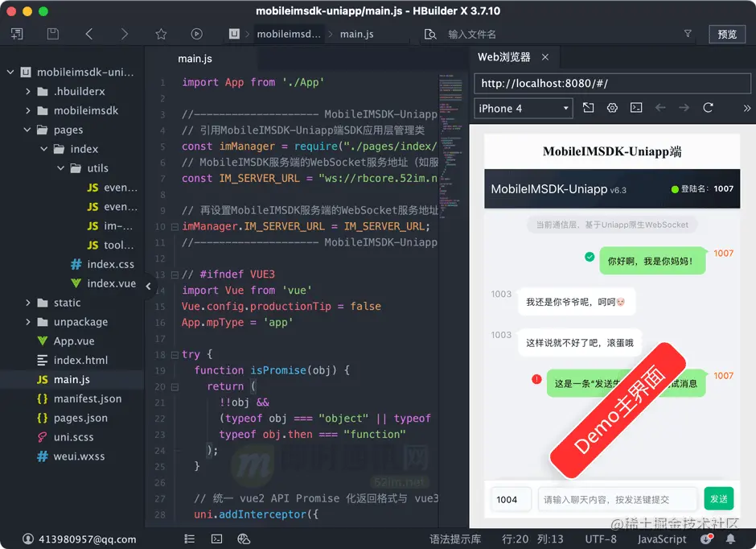Collapse the pages folder
Viewport: 756px width, 549px height.
tap(27, 130)
